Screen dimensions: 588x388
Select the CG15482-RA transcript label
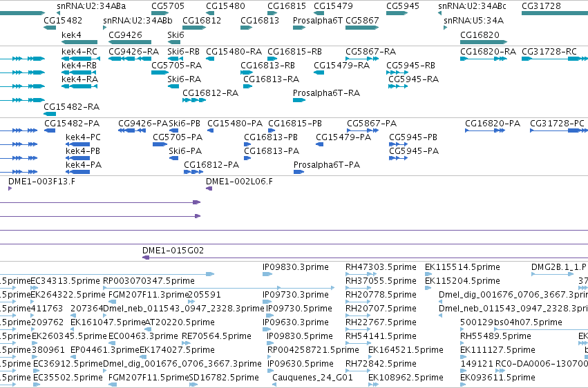(71, 107)
